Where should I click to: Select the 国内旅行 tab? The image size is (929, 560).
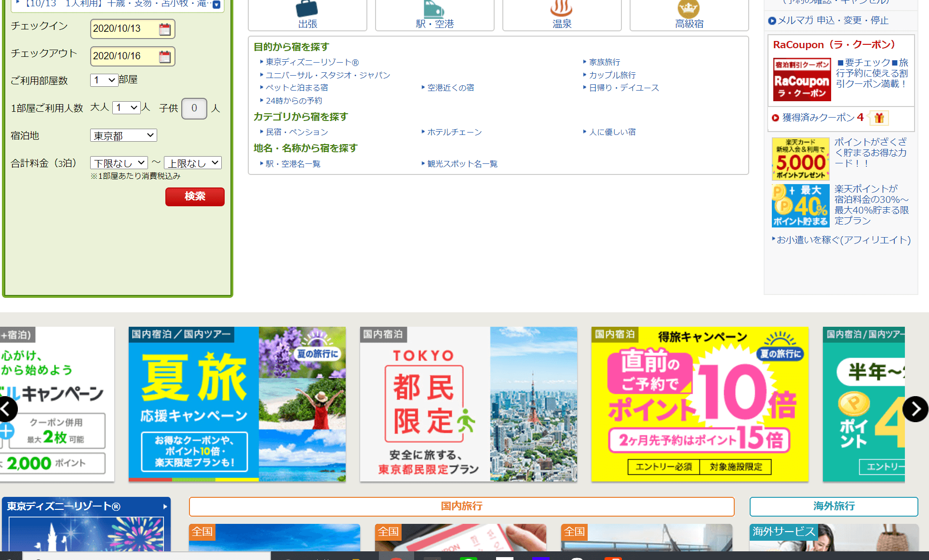pos(461,507)
